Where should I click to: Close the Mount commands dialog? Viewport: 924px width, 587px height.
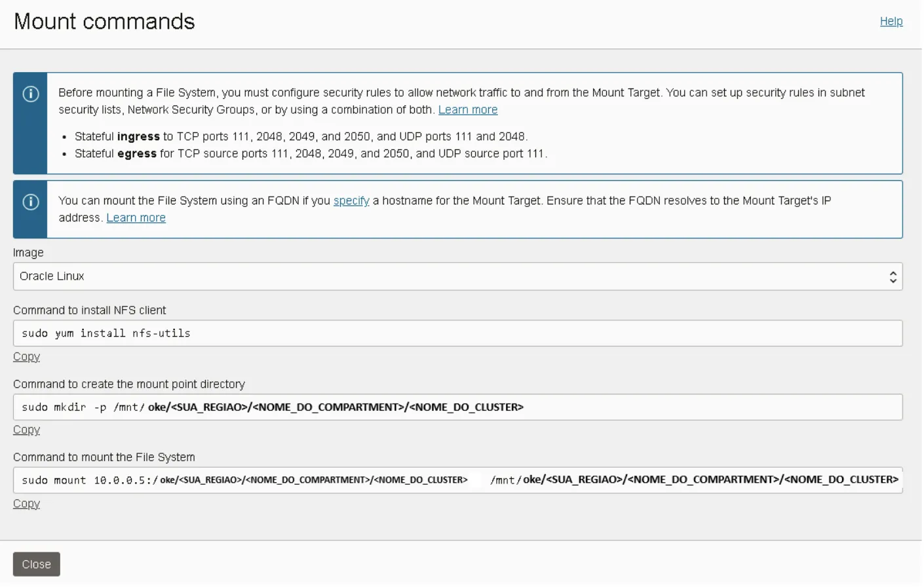point(37,564)
